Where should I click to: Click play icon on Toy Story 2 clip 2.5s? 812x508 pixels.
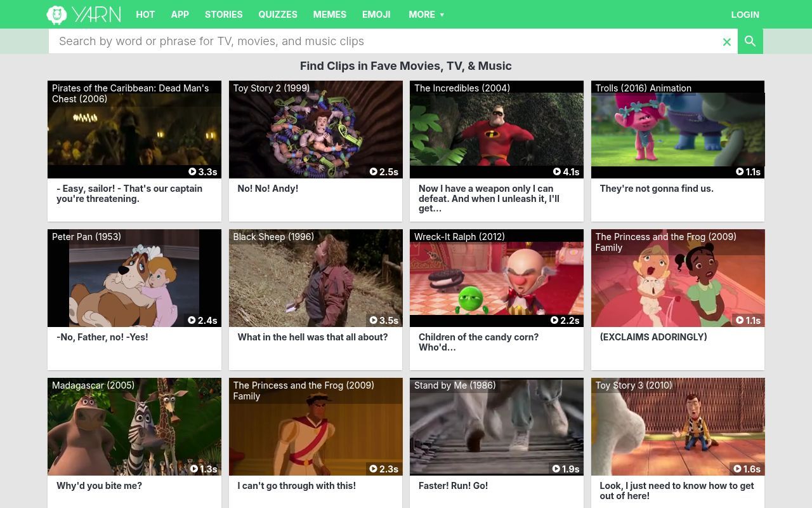pos(374,171)
